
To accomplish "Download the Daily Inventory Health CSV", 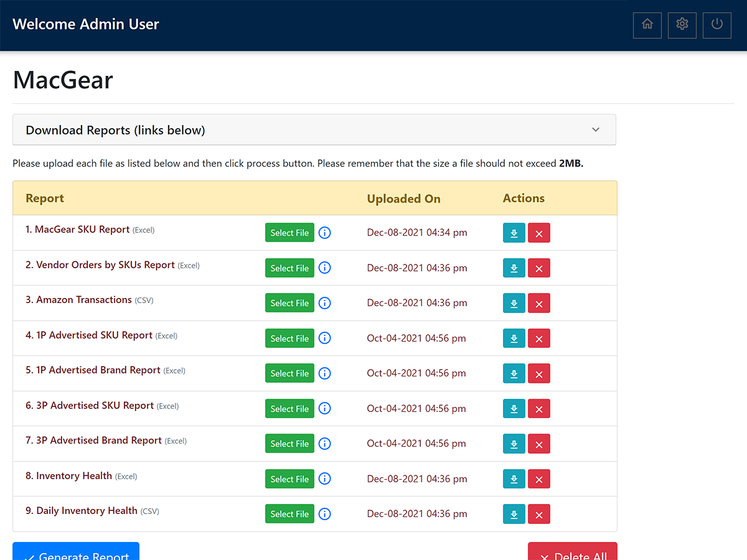I will click(514, 514).
